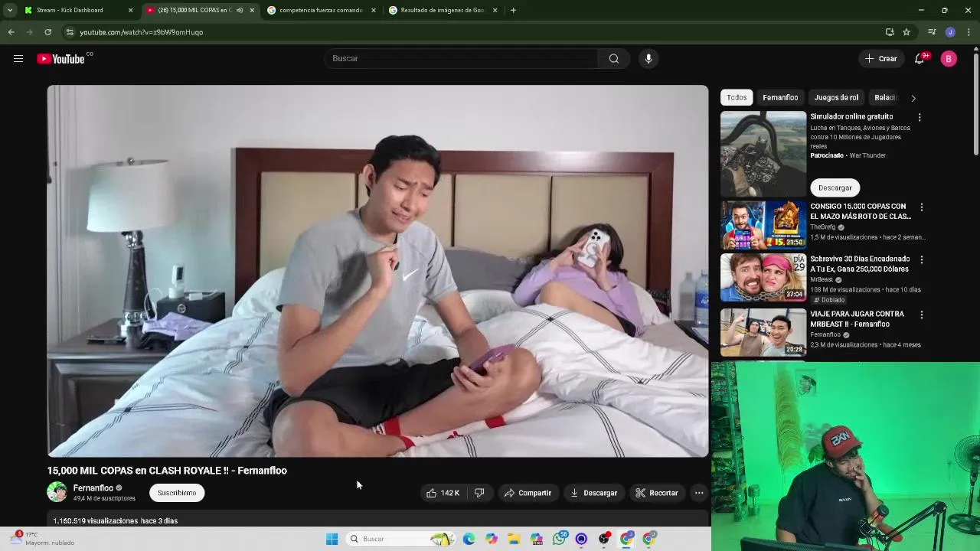980x551 pixels.
Task: Open a new browser tab
Action: [513, 10]
